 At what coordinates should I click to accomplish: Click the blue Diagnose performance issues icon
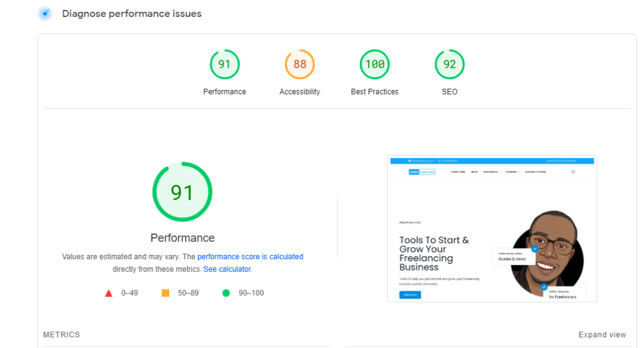pos(45,14)
